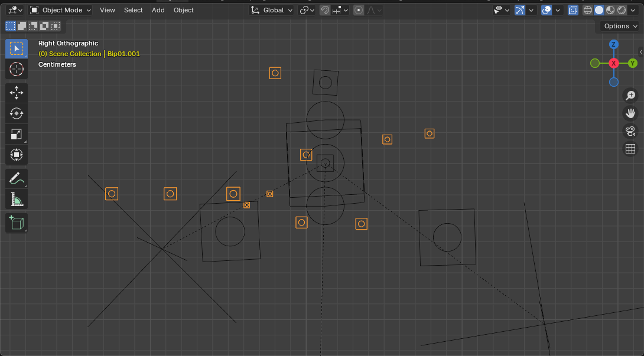Viewport: 644px width, 356px height.
Task: Open object visibility and selectability dropdown
Action: 502,10
